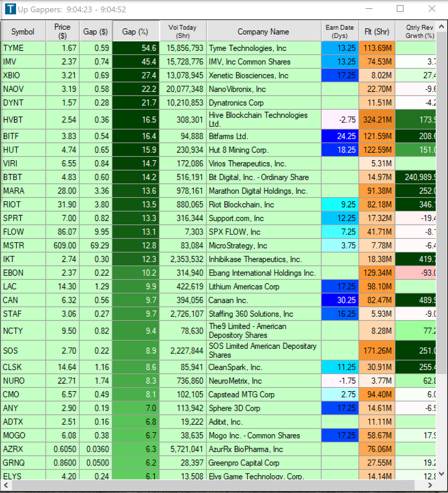Viewport: 448px width, 493px height.
Task: Select the NAOV symbol cell
Action: 23,89
